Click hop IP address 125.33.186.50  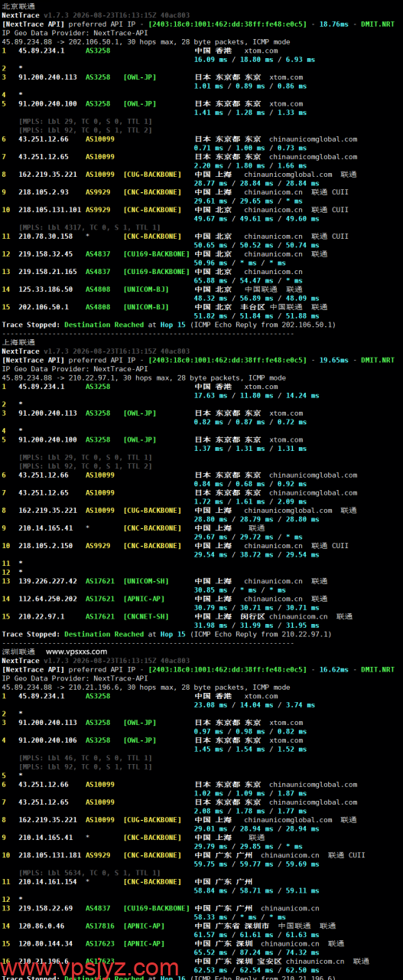coord(46,289)
